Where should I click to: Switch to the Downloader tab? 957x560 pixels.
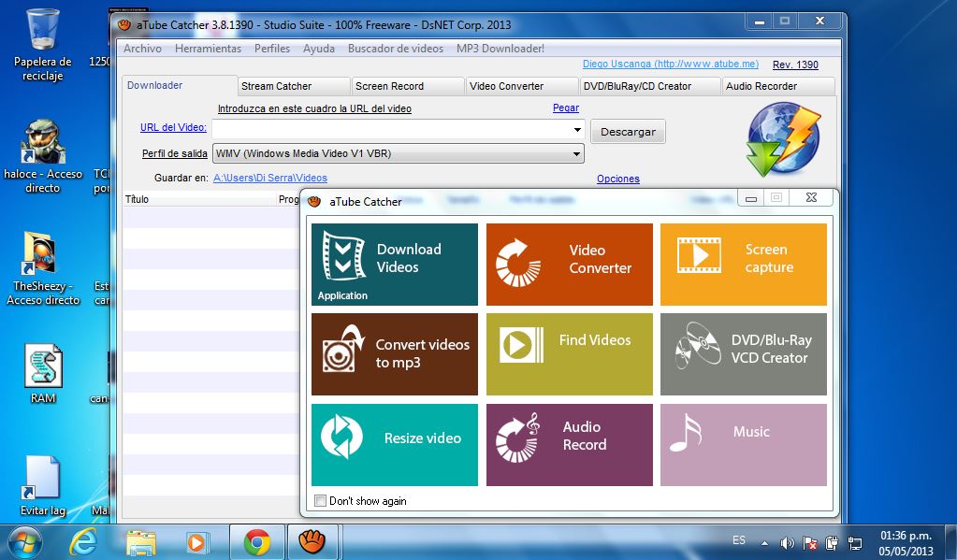tap(180, 85)
